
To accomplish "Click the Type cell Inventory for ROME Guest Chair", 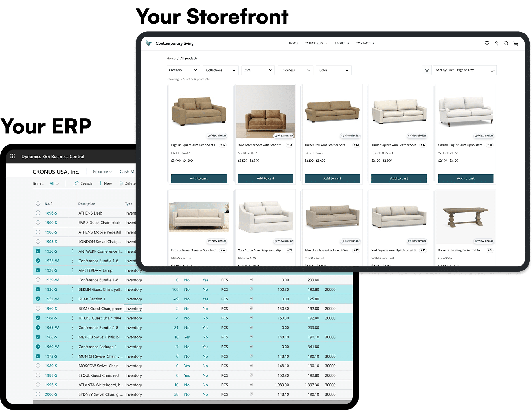I will coord(133,309).
